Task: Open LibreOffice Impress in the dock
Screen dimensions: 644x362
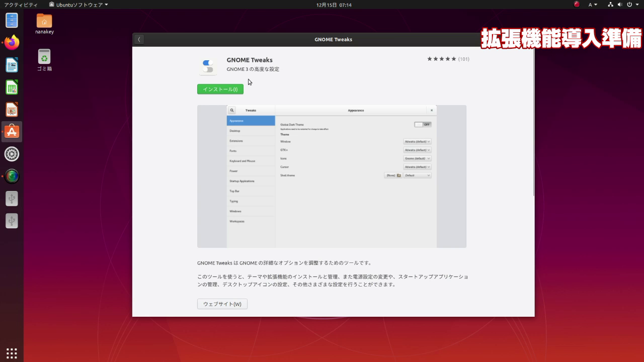Action: tap(12, 110)
